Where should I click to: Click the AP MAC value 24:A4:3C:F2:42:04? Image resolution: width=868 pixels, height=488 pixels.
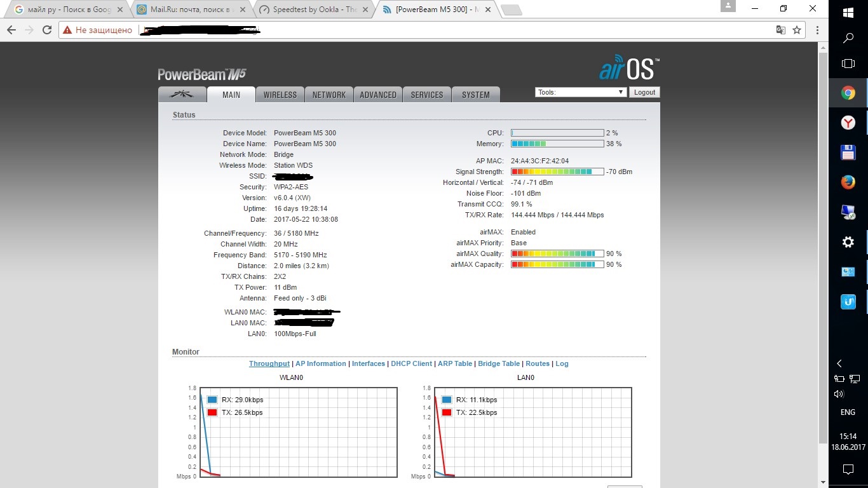tap(540, 161)
